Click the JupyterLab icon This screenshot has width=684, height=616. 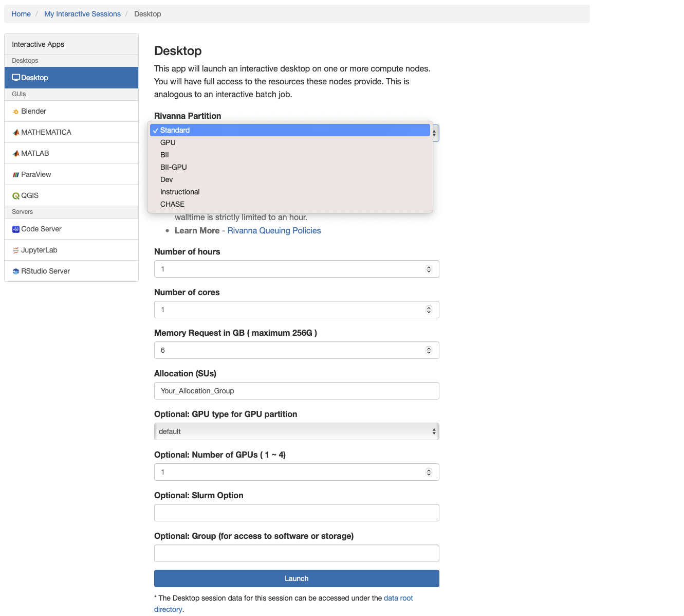pos(16,250)
